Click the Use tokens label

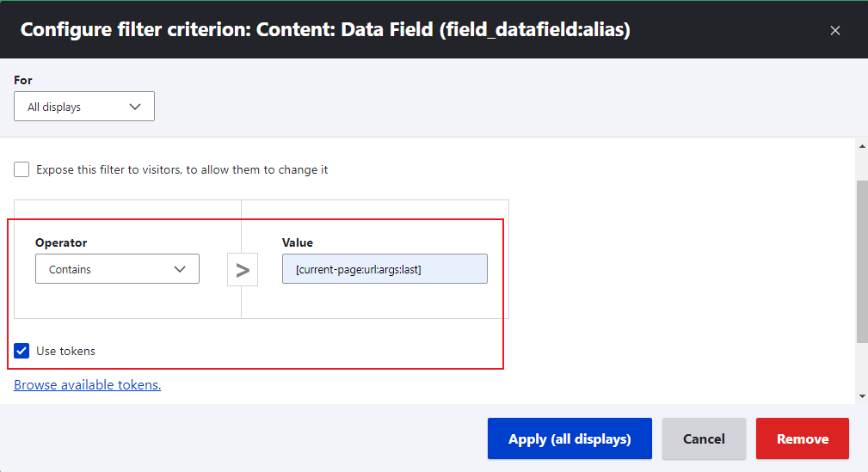pyautogui.click(x=65, y=351)
